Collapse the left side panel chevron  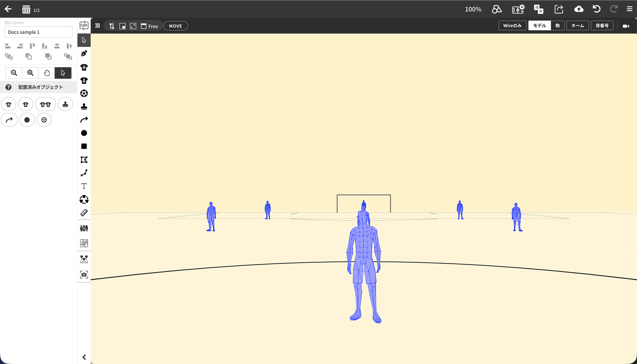pyautogui.click(x=84, y=357)
